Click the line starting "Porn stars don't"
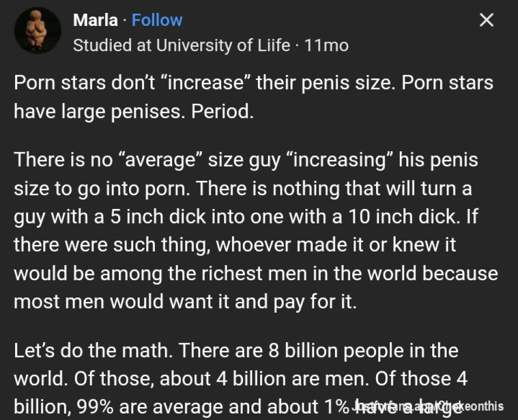The width and height of the screenshot is (518, 420). coord(253,84)
